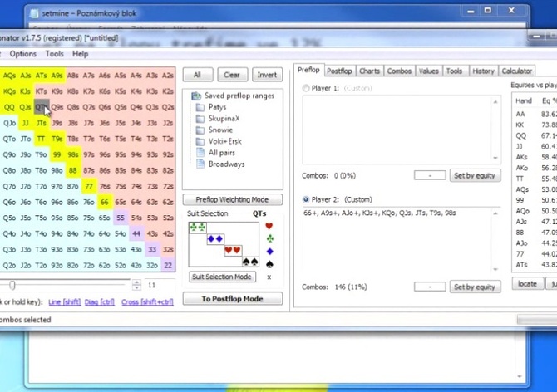Select the 55 pair cell
Viewport: 557px width, 392px height.
pos(121,218)
